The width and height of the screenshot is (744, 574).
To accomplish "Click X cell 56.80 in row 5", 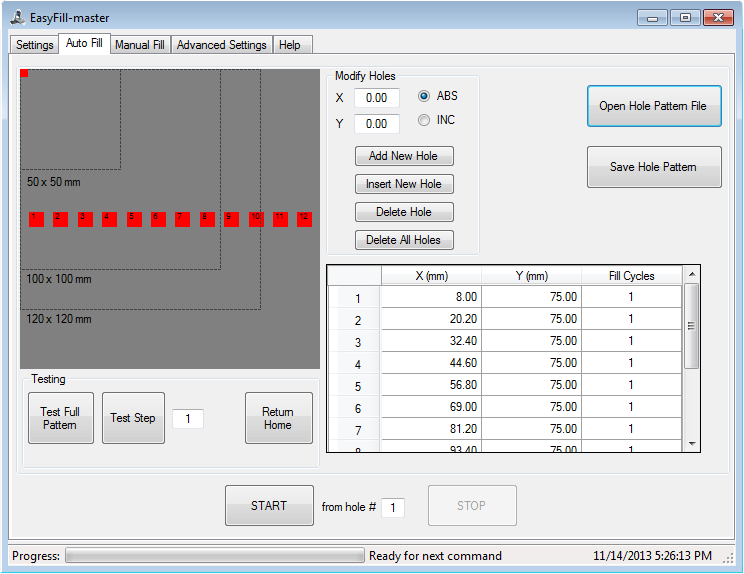I will point(431,385).
